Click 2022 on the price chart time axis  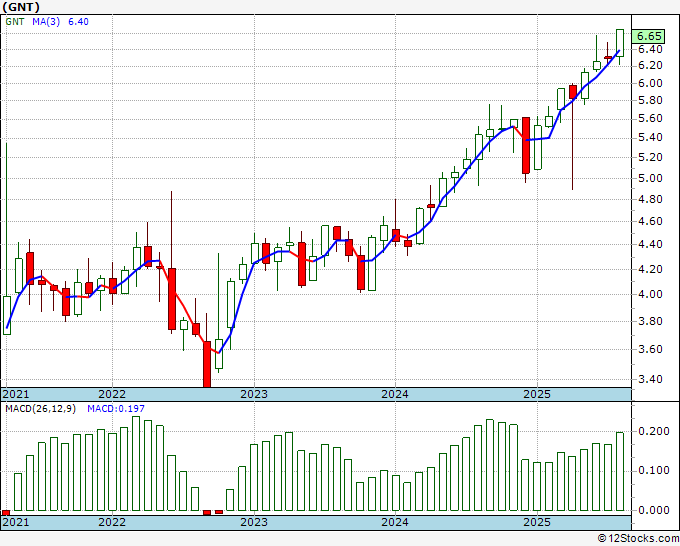(x=112, y=394)
